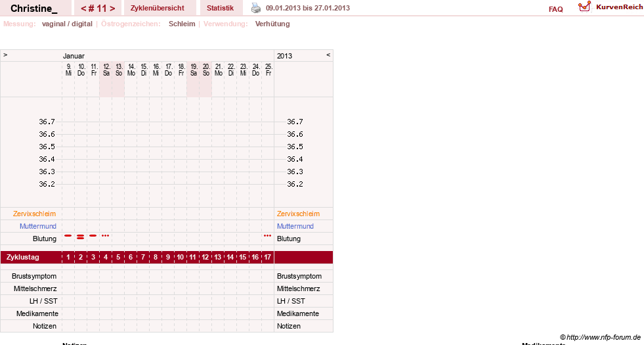Select cycle day 14 in Zyklustag row
Viewport: 644px width, 345px height.
point(230,258)
